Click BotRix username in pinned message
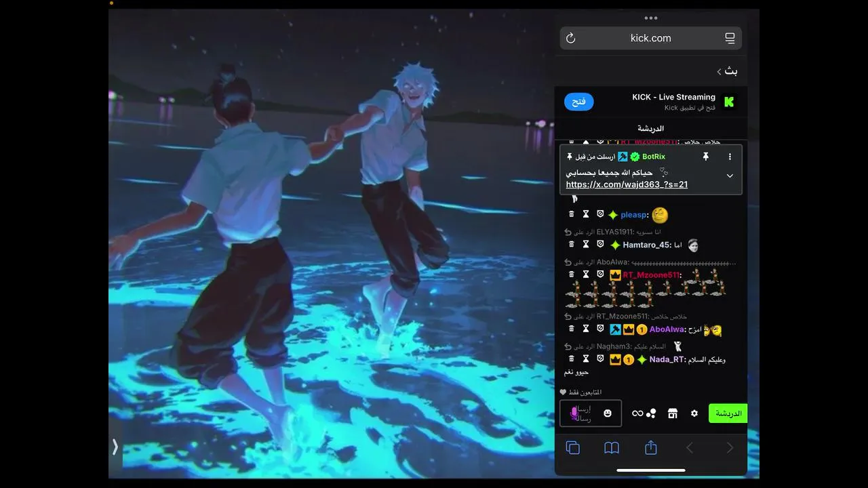 (x=654, y=157)
